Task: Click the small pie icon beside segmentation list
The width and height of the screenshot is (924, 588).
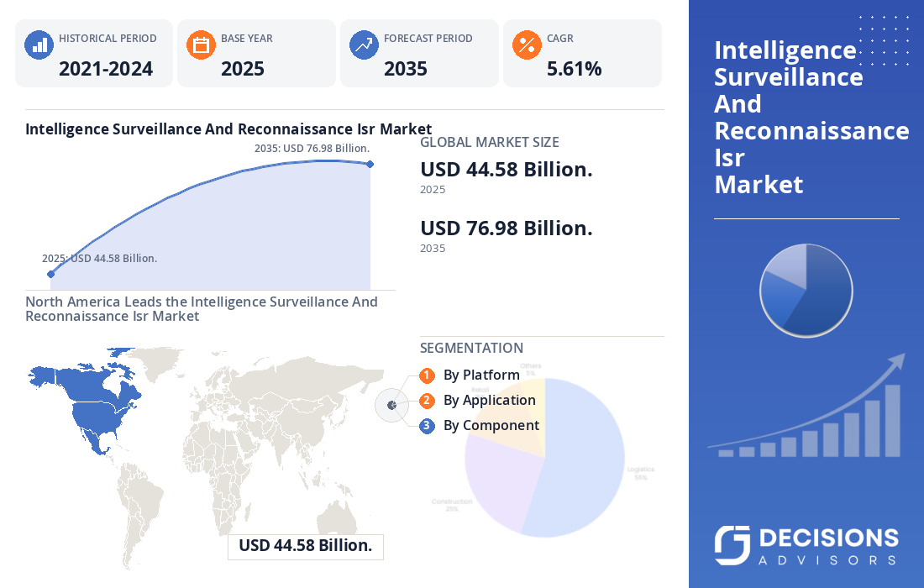Action: (x=392, y=406)
